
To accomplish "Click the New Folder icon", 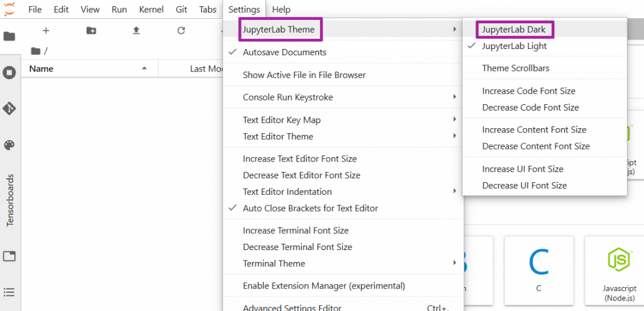I will click(x=91, y=30).
